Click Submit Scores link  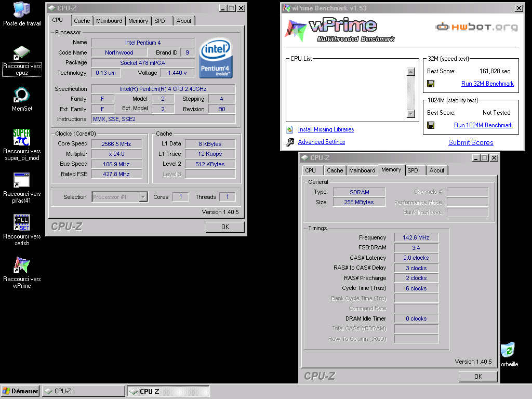pos(471,142)
